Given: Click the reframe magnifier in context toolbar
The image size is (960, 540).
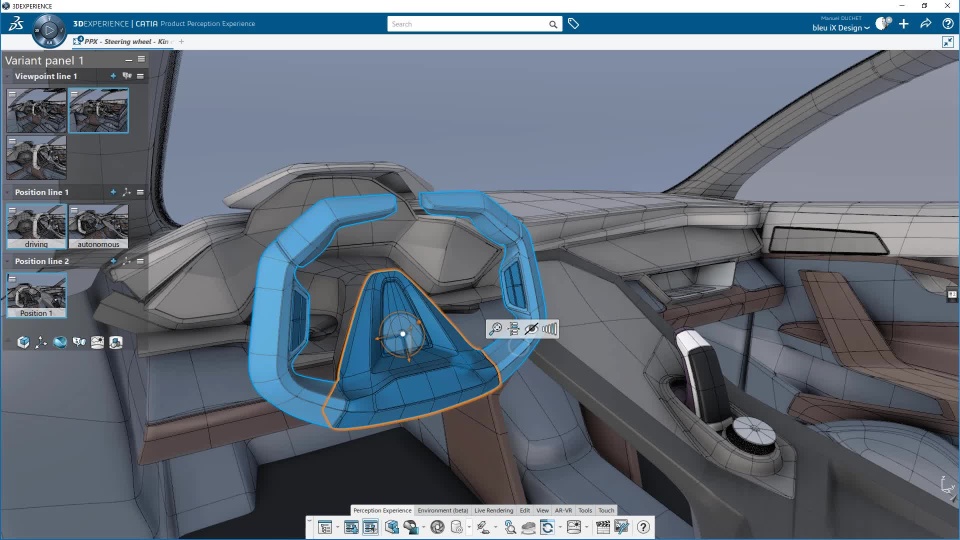Looking at the screenshot, I should point(495,329).
